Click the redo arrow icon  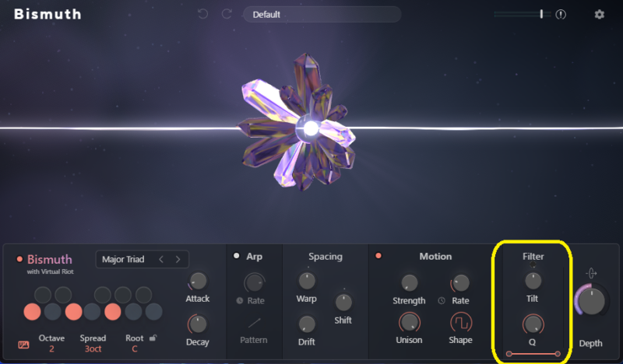227,14
